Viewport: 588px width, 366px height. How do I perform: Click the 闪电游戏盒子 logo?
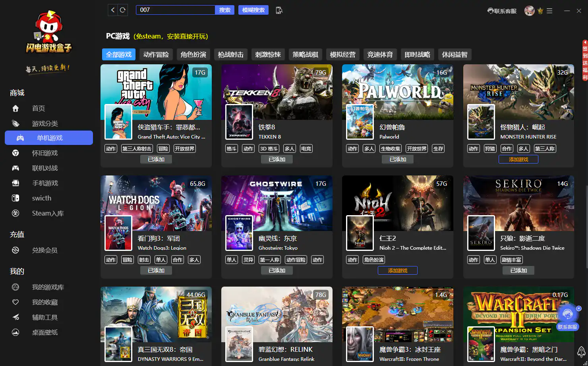coord(48,32)
